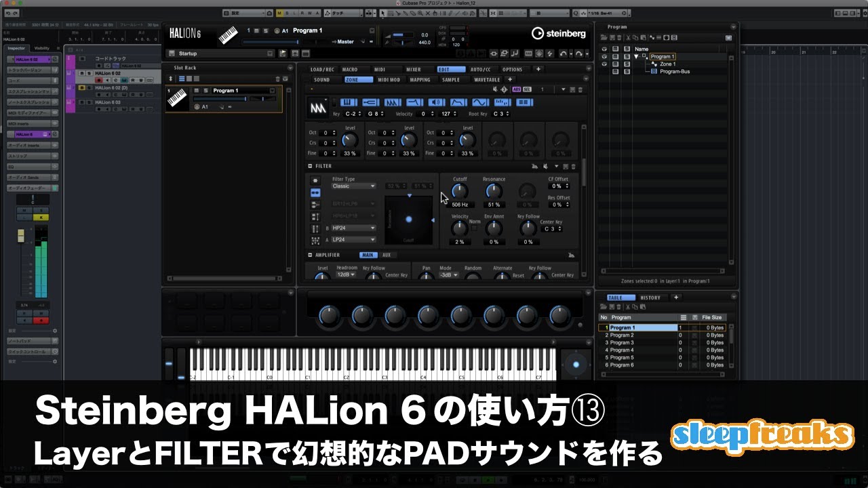
Task: Select Program 3 row in program table
Action: tap(662, 342)
